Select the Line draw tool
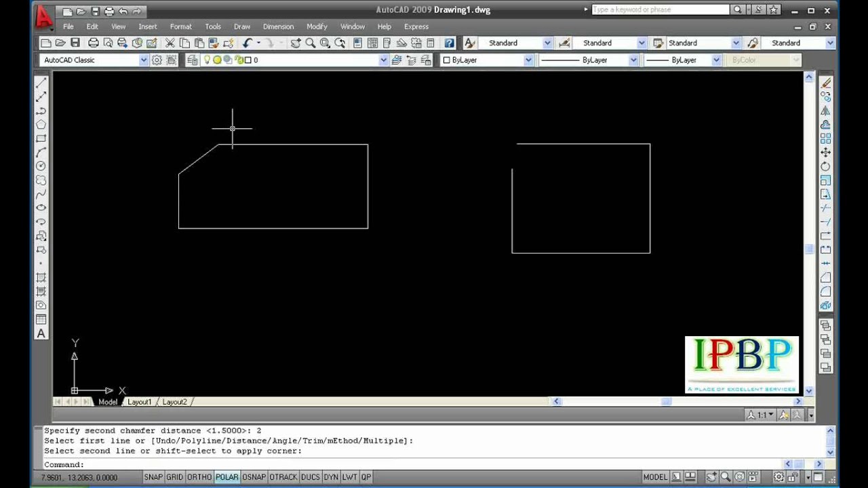Image resolution: width=868 pixels, height=488 pixels. tap(41, 83)
